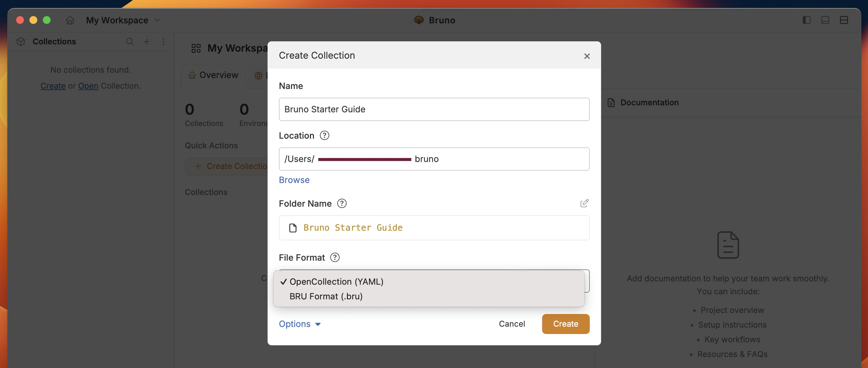Click the home icon in title bar
This screenshot has height=368, width=868.
pos(70,20)
